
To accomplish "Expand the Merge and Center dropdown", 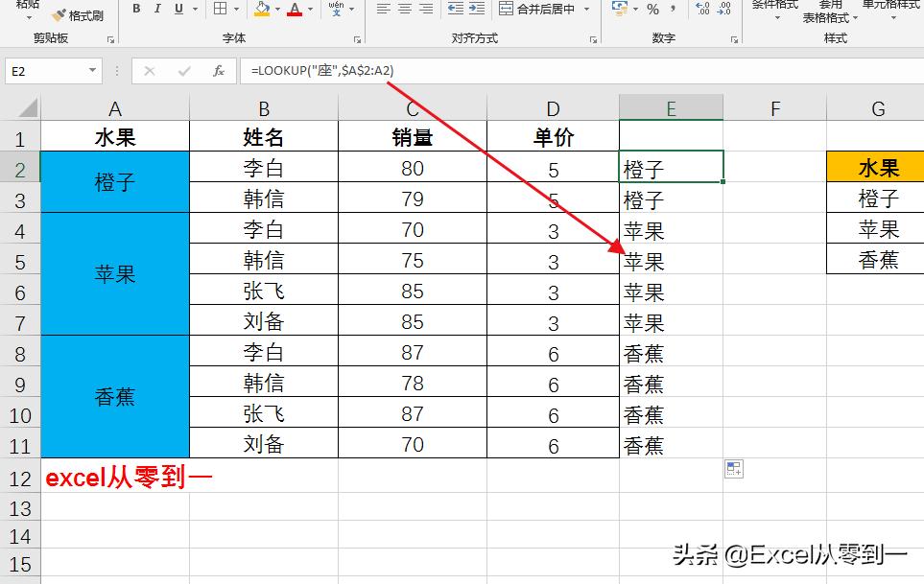I will coord(586,9).
